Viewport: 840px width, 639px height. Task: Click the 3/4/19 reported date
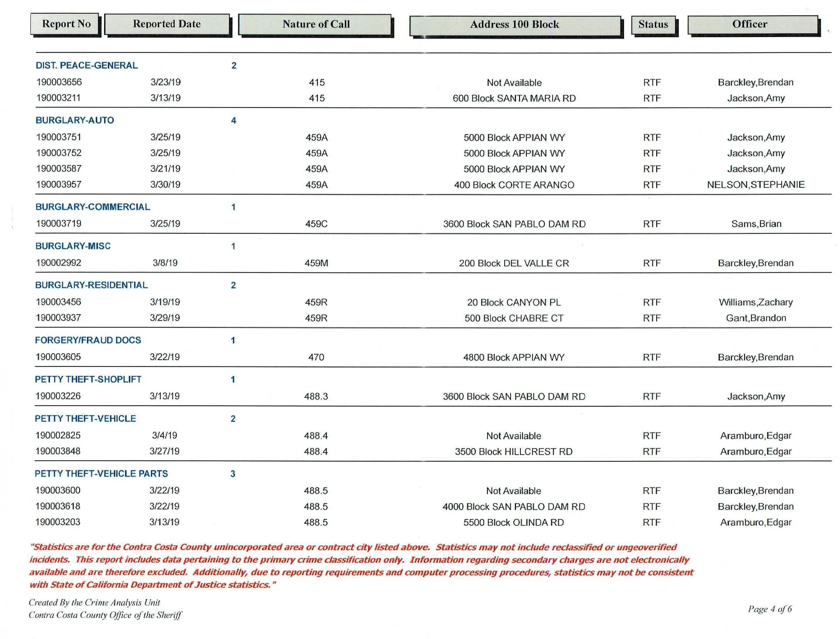coord(165,436)
